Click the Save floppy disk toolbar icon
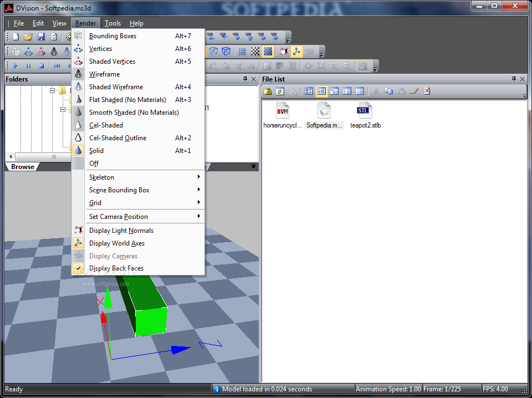The height and width of the screenshot is (398, 532). (41, 37)
